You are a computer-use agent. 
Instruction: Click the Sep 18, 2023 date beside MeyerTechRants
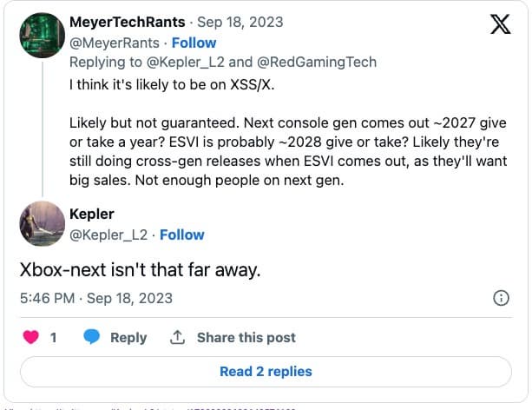coord(241,21)
